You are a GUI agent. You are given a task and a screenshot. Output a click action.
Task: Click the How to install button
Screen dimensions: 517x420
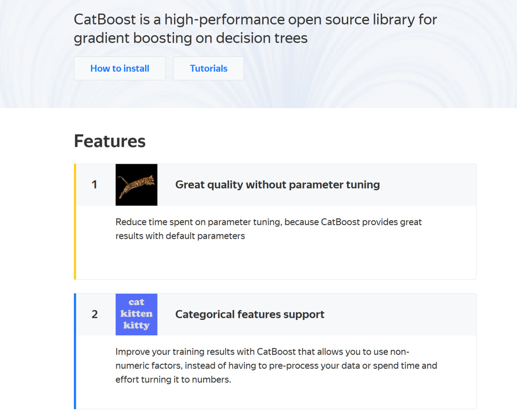[x=120, y=69]
